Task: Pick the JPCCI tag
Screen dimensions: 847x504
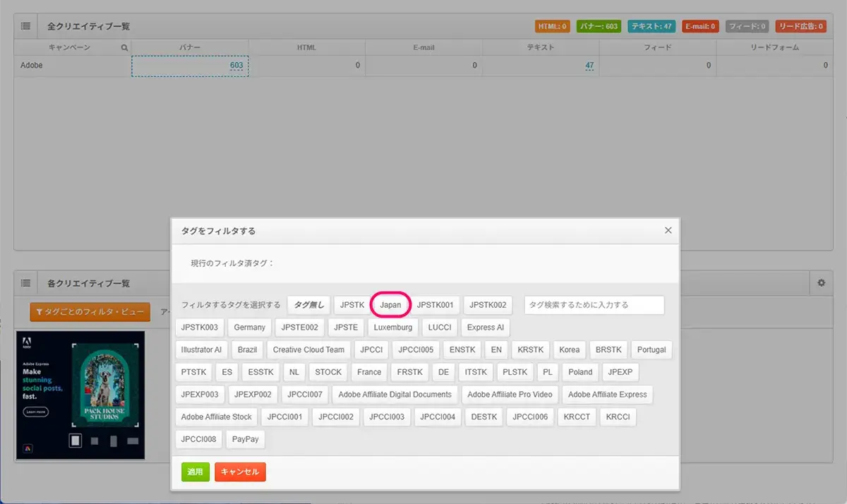Action: pos(371,349)
